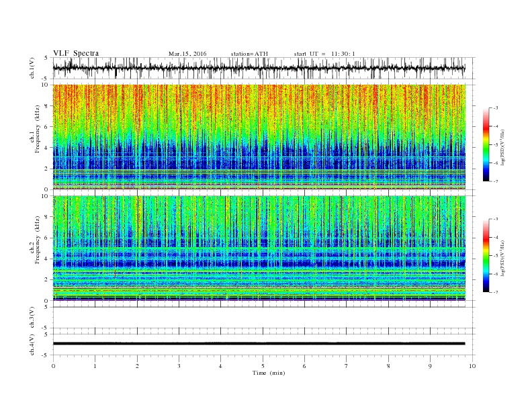The height and width of the screenshot is (411, 532).
Task: Click the ch.2 spectrogram color scale bar
Action: pos(486,255)
